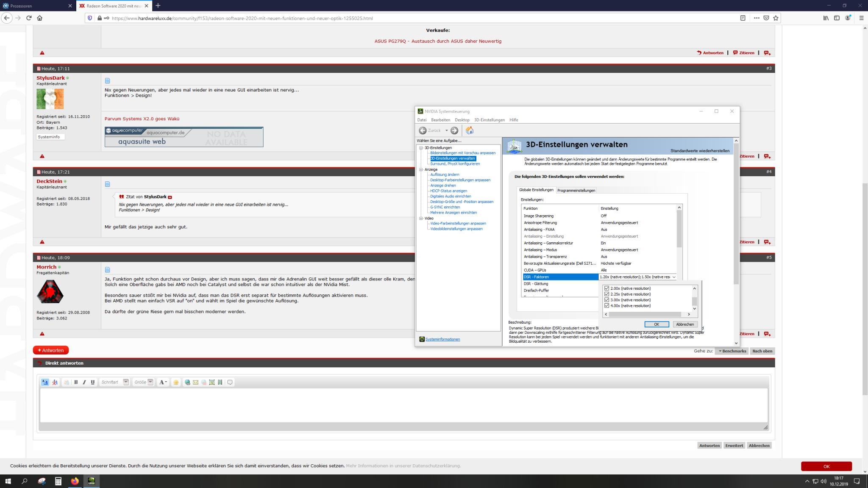This screenshot has width=868, height=488.
Task: Switch to the Programmeinstellungen tab
Action: [576, 191]
